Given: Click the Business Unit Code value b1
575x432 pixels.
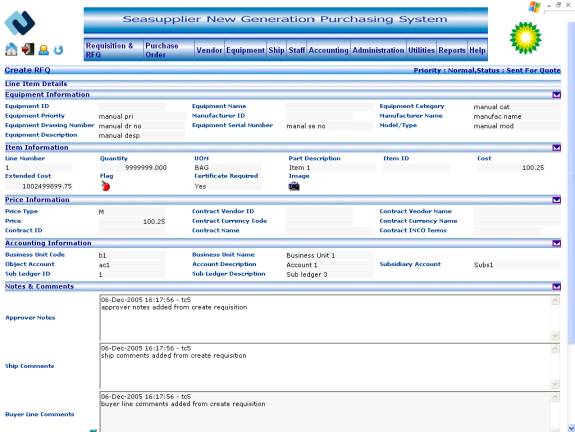Looking at the screenshot, I should pos(102,255).
